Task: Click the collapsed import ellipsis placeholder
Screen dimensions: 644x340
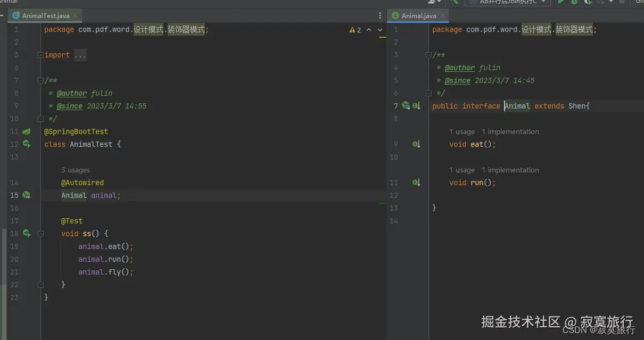Action: coord(80,55)
